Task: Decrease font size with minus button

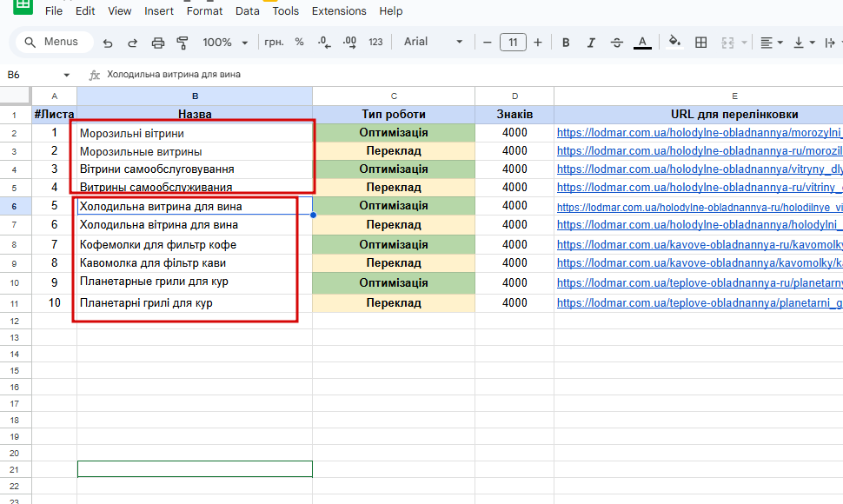Action: [x=487, y=42]
